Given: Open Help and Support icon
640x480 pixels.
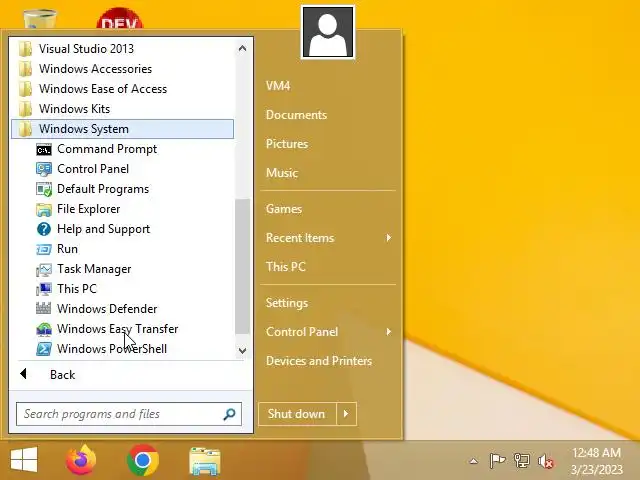Looking at the screenshot, I should coord(44,229).
